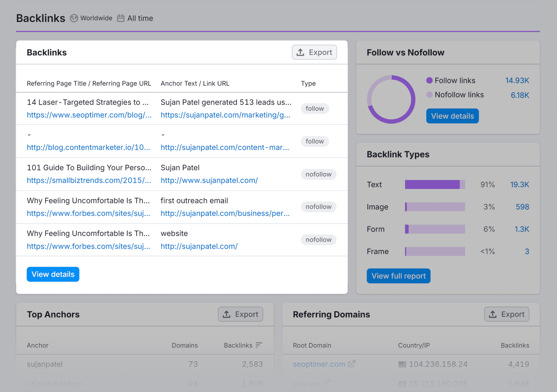Click the Worldwide globe icon
This screenshot has height=392, width=557.
tap(74, 18)
